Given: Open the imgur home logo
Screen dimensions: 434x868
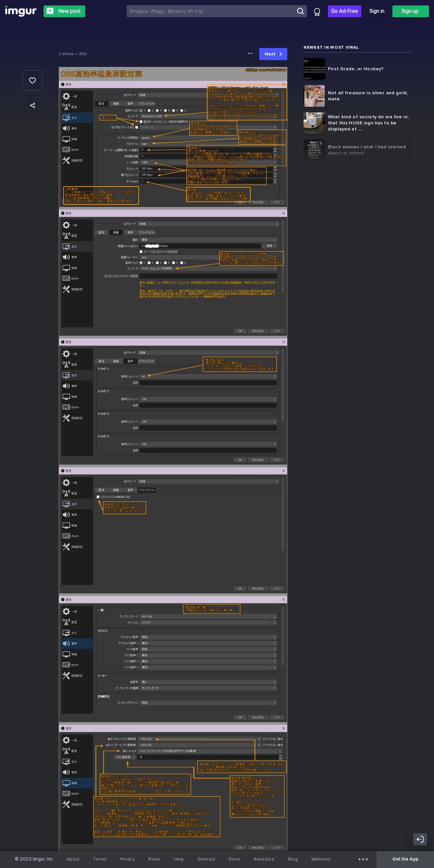Looking at the screenshot, I should (x=21, y=11).
